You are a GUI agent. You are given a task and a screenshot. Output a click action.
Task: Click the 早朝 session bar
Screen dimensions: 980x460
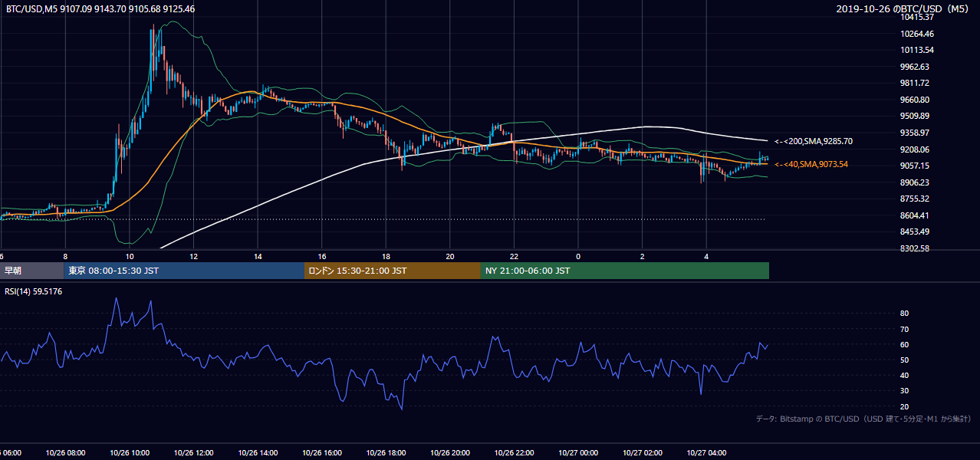click(x=31, y=271)
